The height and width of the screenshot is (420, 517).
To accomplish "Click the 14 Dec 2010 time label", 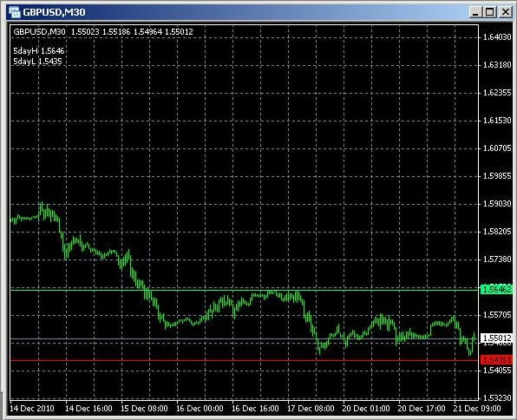I will click(32, 409).
